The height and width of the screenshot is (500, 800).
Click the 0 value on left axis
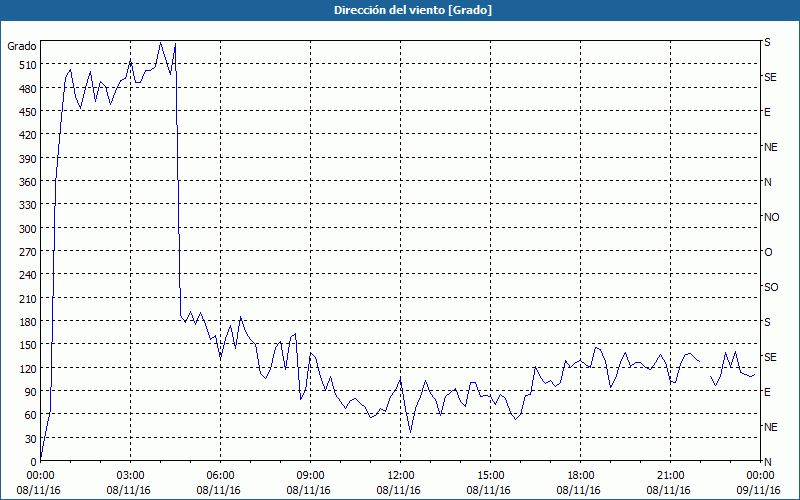(34, 462)
